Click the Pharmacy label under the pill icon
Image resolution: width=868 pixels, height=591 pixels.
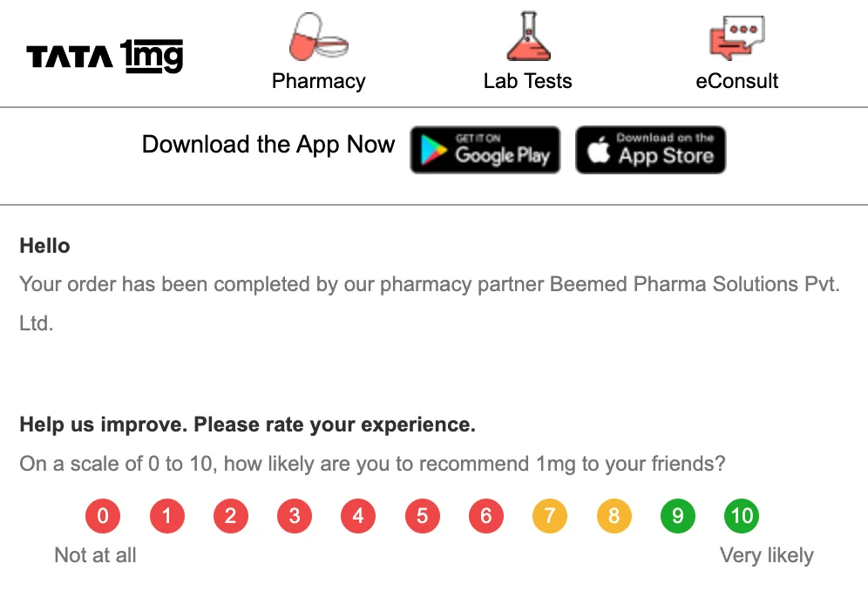coord(318,80)
